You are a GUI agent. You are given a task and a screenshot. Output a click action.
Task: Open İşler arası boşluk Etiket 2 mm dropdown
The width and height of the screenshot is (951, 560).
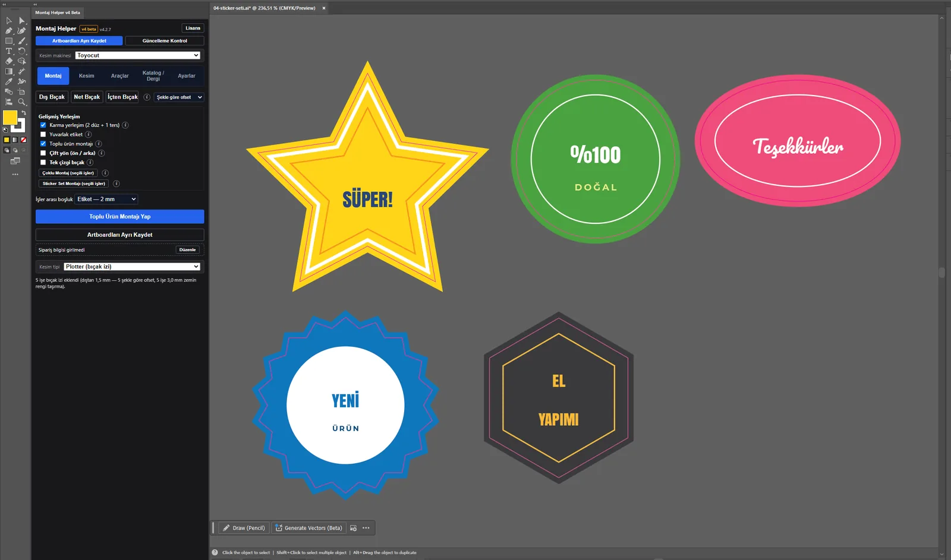(106, 199)
